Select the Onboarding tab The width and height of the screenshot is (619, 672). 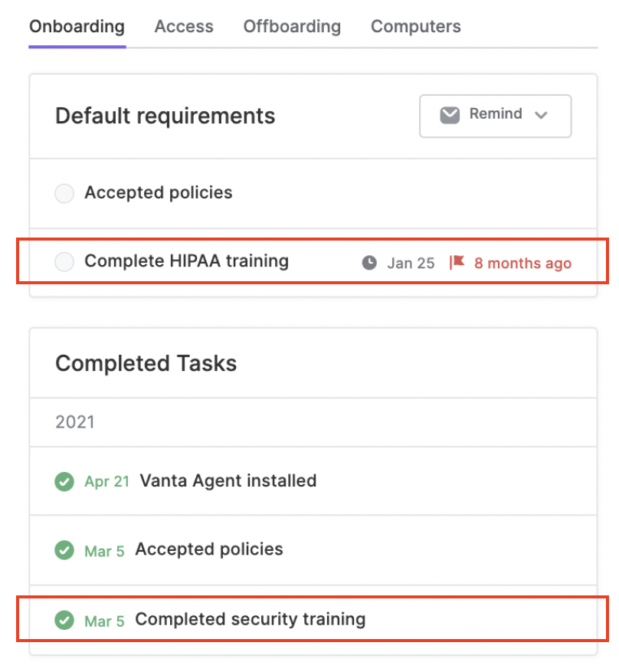pos(77,27)
